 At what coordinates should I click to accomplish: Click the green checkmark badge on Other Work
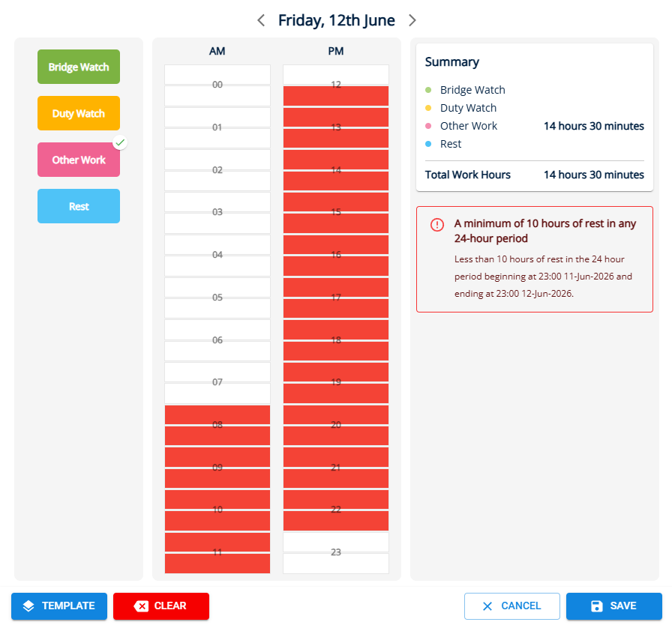120,142
